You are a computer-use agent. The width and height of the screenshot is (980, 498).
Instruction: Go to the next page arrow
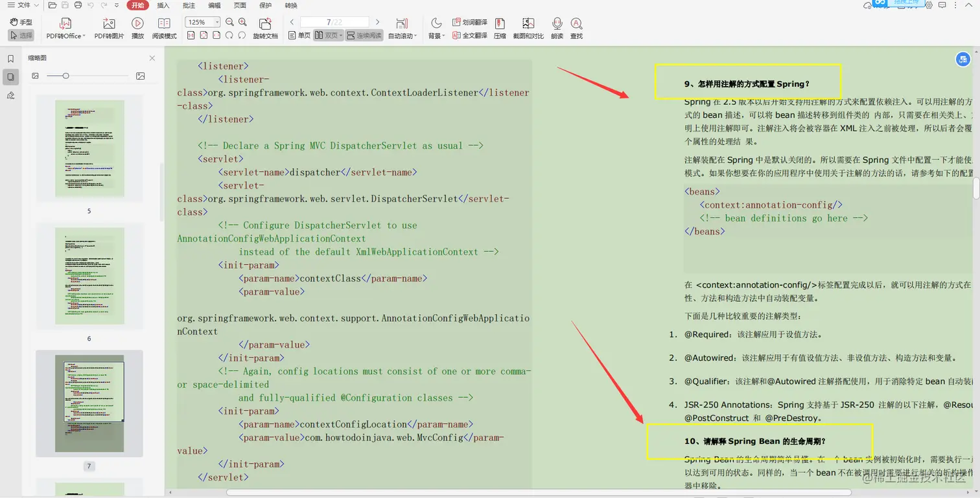pos(378,22)
